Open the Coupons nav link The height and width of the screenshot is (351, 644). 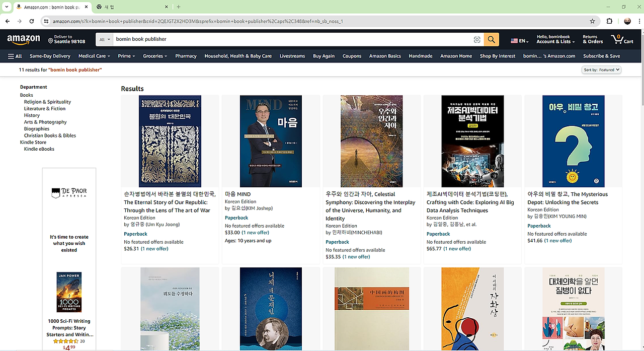352,56
